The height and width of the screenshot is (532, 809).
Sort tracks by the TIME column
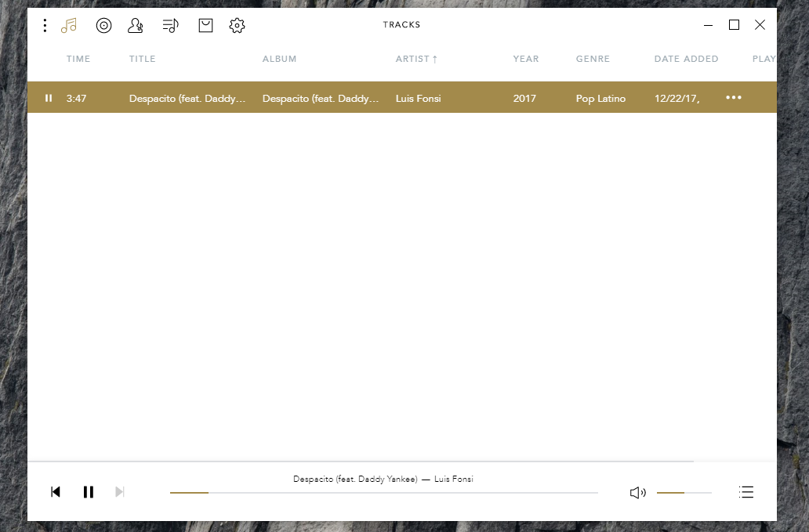click(x=78, y=59)
